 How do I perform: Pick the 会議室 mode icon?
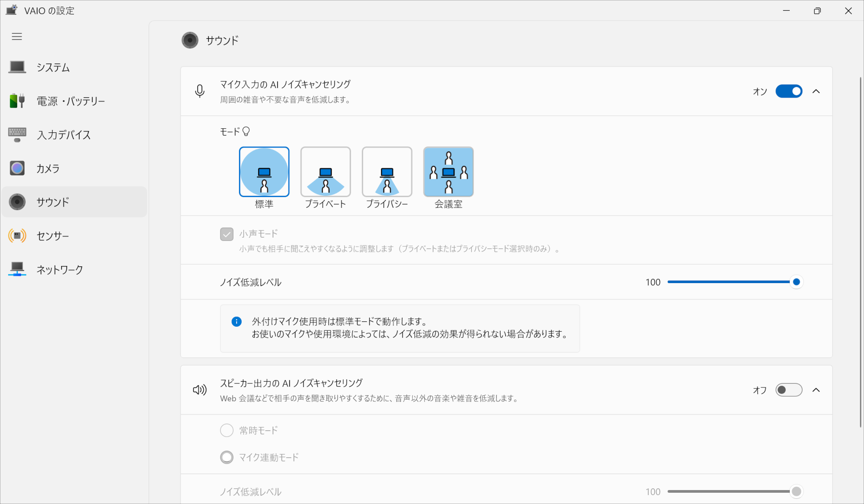pos(448,172)
